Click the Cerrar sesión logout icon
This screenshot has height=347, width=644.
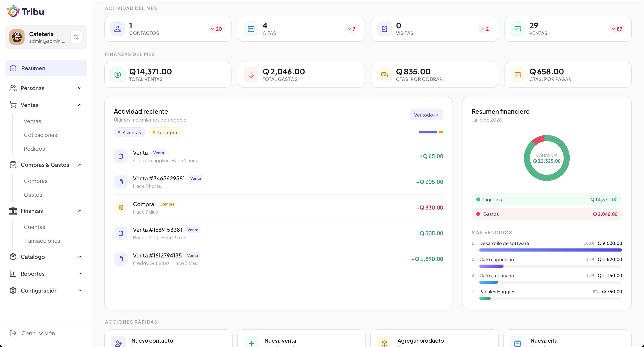coord(13,333)
